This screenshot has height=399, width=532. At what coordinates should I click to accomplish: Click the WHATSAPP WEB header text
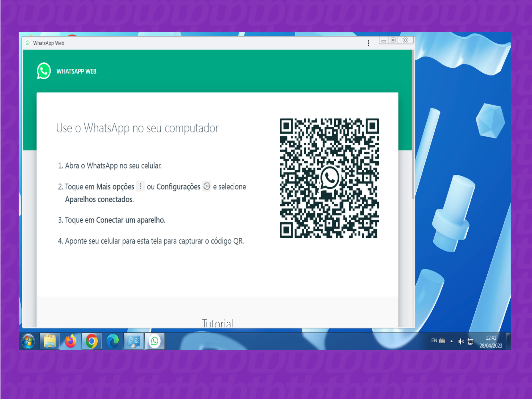click(76, 71)
